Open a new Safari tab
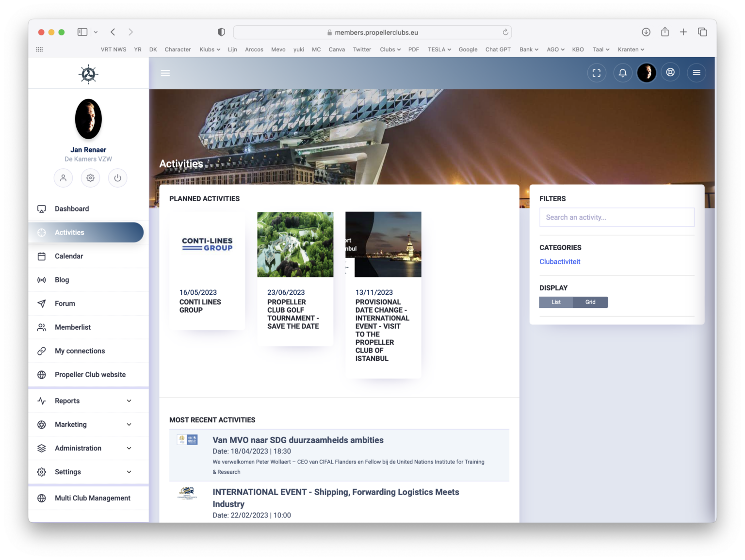Viewport: 745px width, 560px height. click(683, 32)
